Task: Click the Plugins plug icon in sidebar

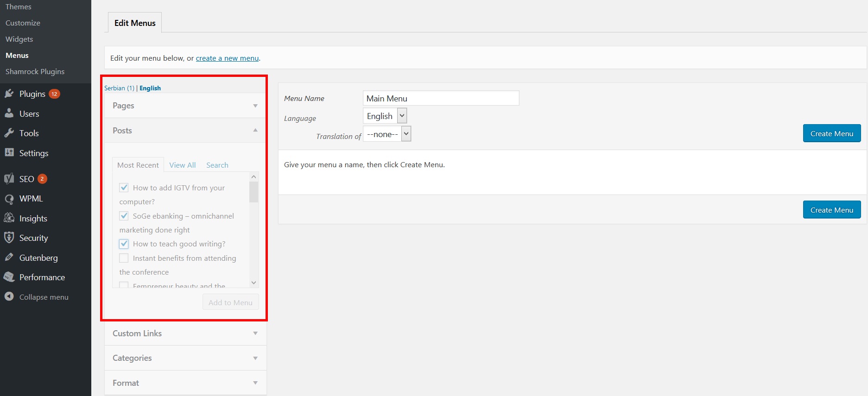Action: pyautogui.click(x=9, y=94)
